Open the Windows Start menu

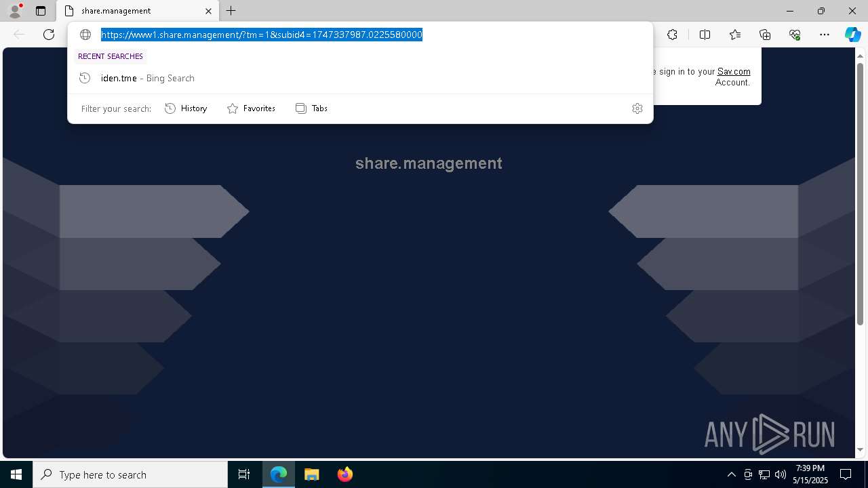point(16,474)
